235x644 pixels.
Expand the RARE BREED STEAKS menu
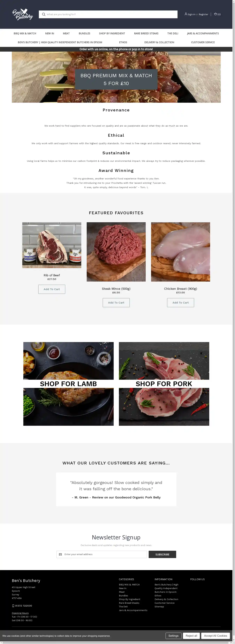click(146, 33)
